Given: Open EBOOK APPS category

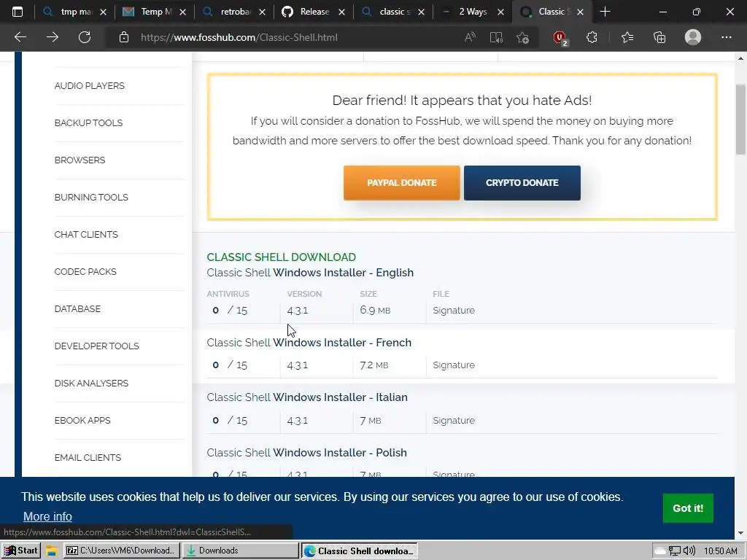Looking at the screenshot, I should (x=82, y=420).
